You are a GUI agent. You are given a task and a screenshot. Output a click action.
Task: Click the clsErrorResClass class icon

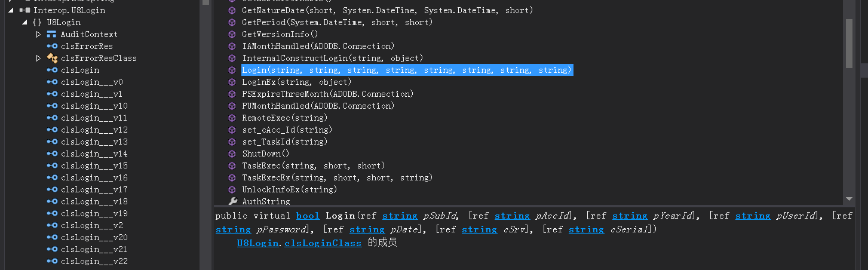[51, 58]
